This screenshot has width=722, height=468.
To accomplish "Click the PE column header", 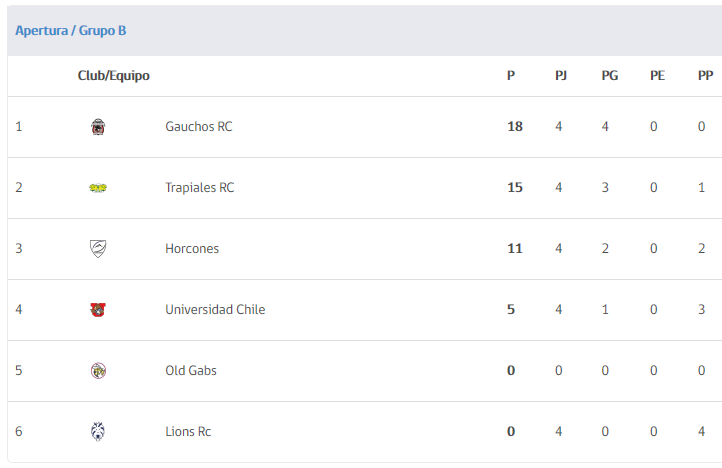I will [657, 76].
